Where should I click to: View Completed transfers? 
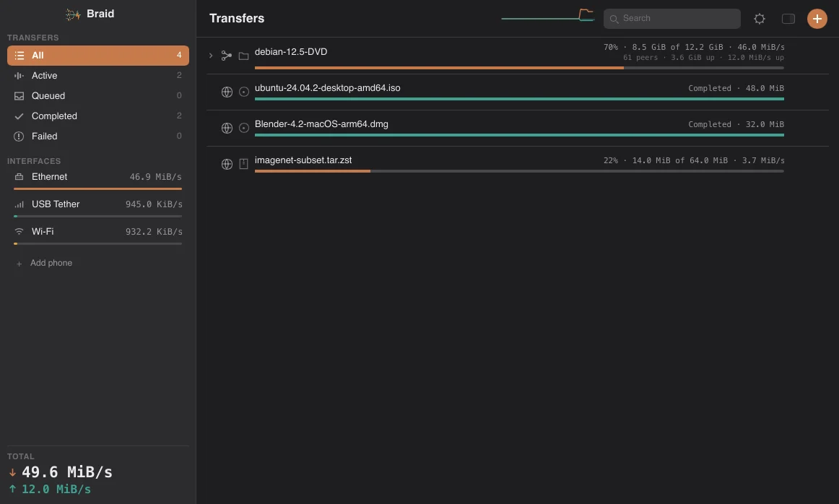[x=98, y=116]
